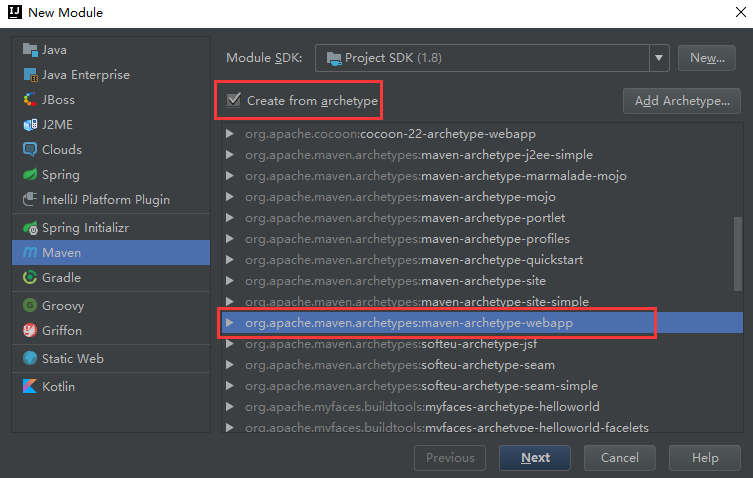Toggle the Create from archetype checkbox

234,100
